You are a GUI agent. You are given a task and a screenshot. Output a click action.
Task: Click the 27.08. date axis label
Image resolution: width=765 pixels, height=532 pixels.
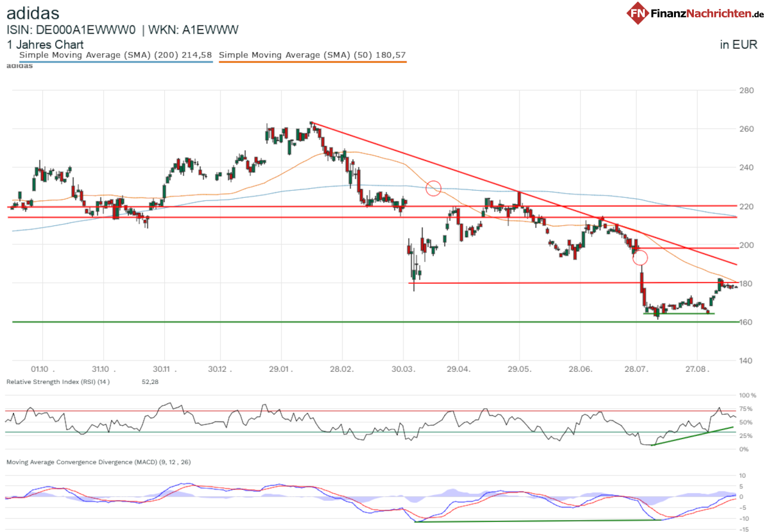click(x=697, y=370)
